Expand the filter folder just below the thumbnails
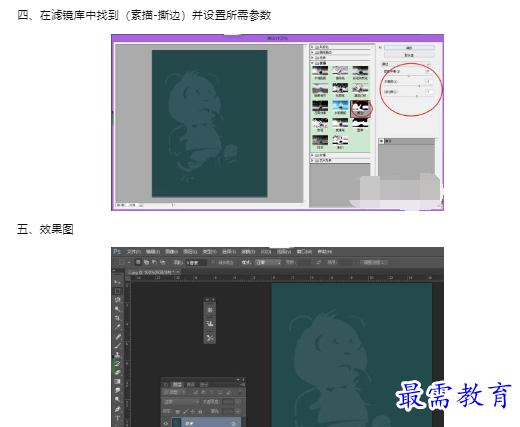The width and height of the screenshot is (520, 427). 312,155
